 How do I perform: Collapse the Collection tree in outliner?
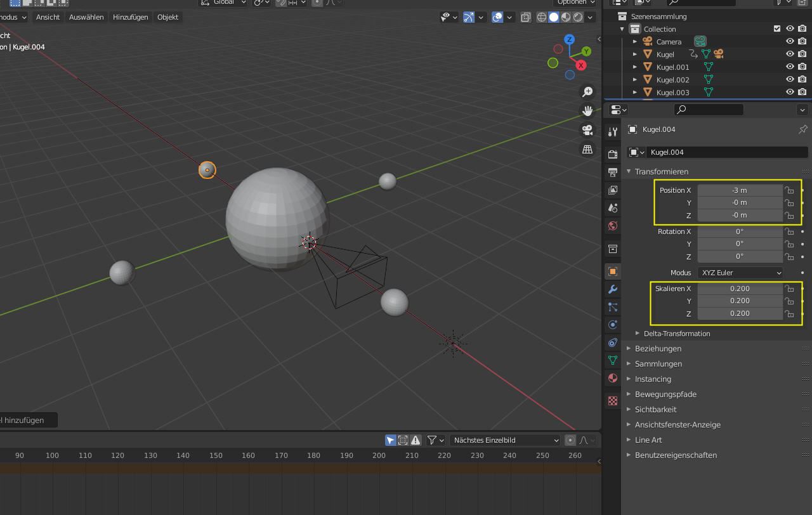(x=622, y=29)
